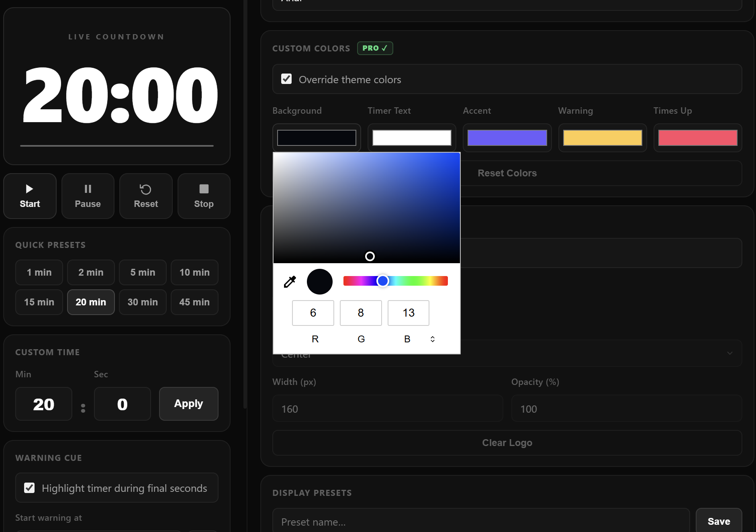Save the display preset

[x=719, y=521]
